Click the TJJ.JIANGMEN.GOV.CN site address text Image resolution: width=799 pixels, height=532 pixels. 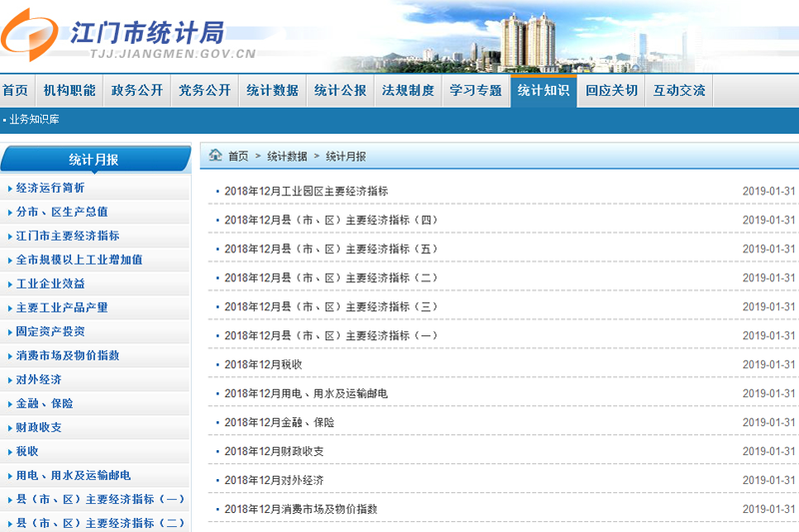point(173,54)
